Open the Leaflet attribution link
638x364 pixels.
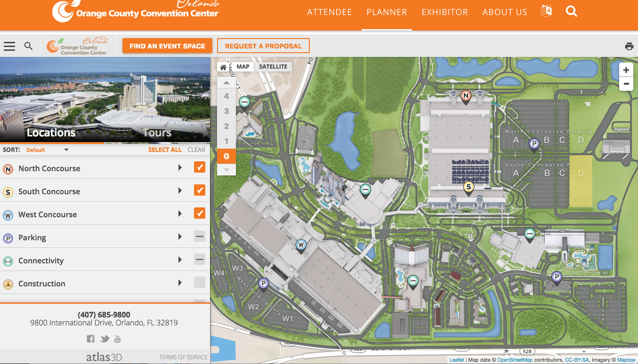pyautogui.click(x=457, y=360)
